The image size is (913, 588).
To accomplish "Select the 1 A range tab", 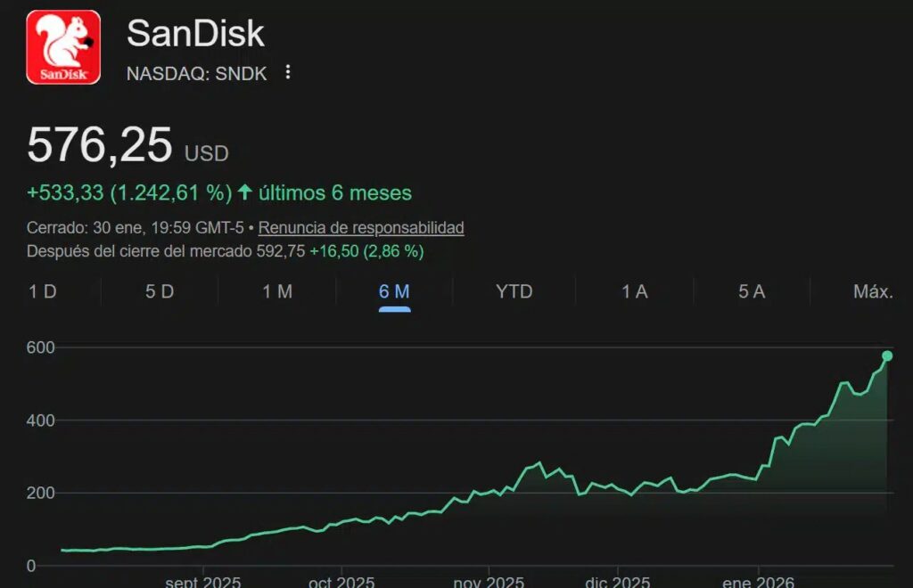I will 635,291.
